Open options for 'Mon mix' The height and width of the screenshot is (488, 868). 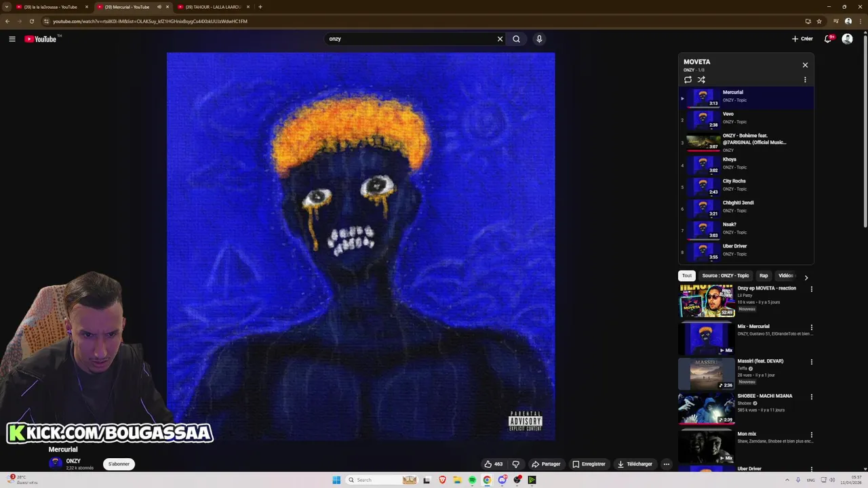click(811, 434)
